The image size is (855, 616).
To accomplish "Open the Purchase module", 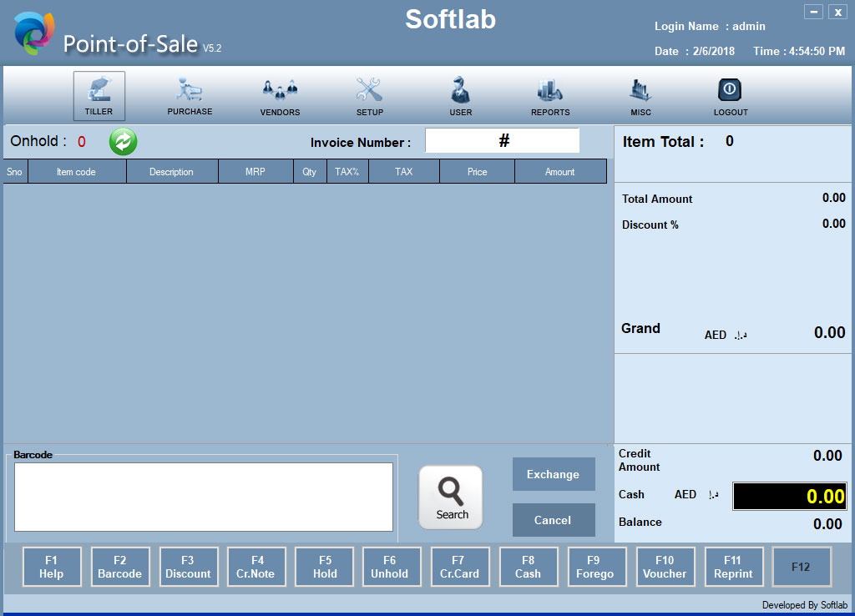I will tap(190, 95).
